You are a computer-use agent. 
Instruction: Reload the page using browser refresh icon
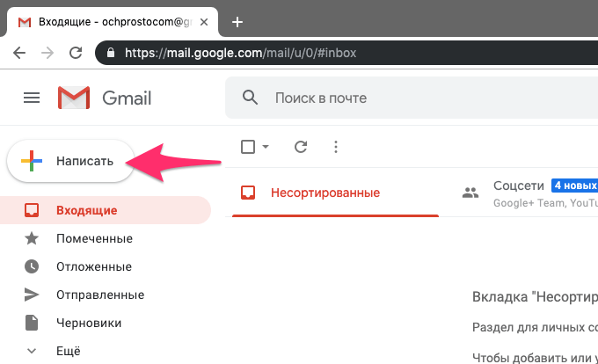(x=76, y=53)
